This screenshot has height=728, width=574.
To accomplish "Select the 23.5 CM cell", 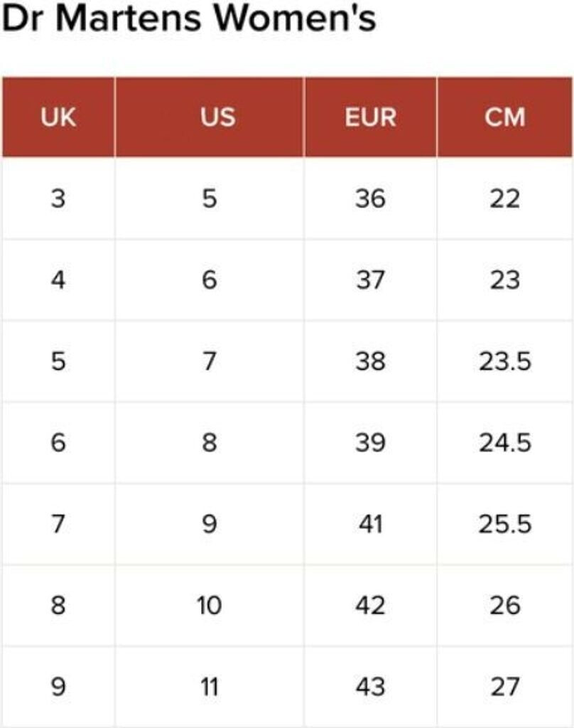I will tap(505, 362).
